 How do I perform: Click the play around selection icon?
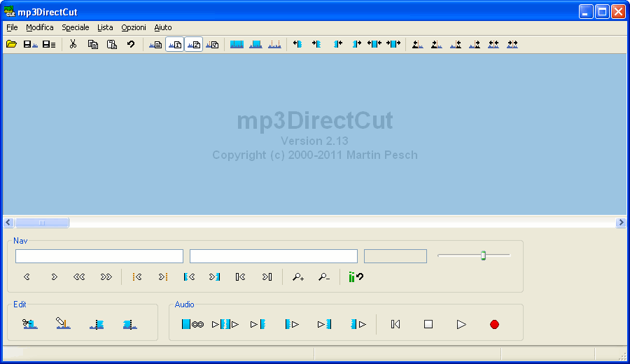click(x=225, y=324)
